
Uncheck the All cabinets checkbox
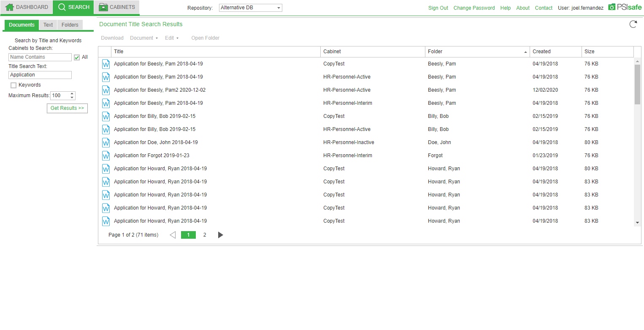click(x=77, y=57)
